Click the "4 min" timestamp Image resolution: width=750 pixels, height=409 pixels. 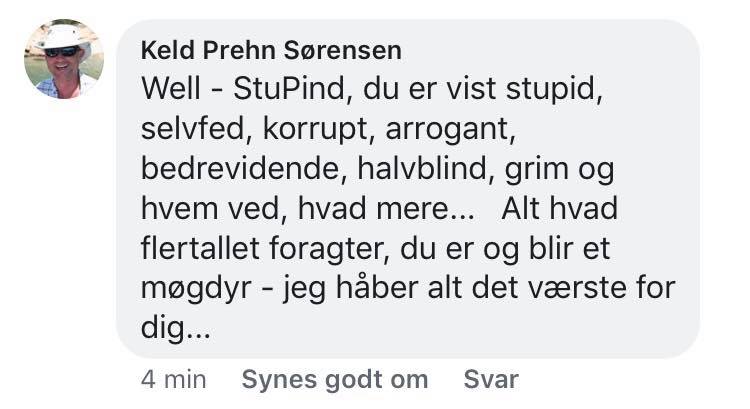click(173, 380)
